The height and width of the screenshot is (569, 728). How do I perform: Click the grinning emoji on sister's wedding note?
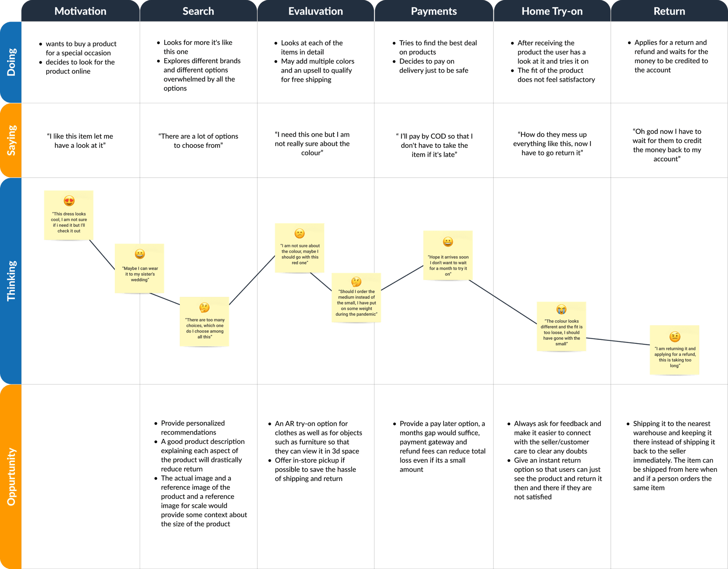point(140,254)
